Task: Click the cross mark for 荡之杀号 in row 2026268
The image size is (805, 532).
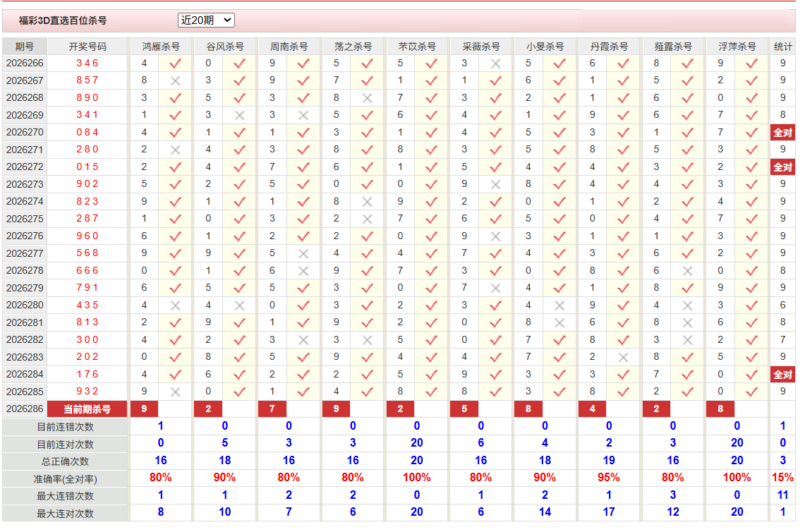Action: 367,98
